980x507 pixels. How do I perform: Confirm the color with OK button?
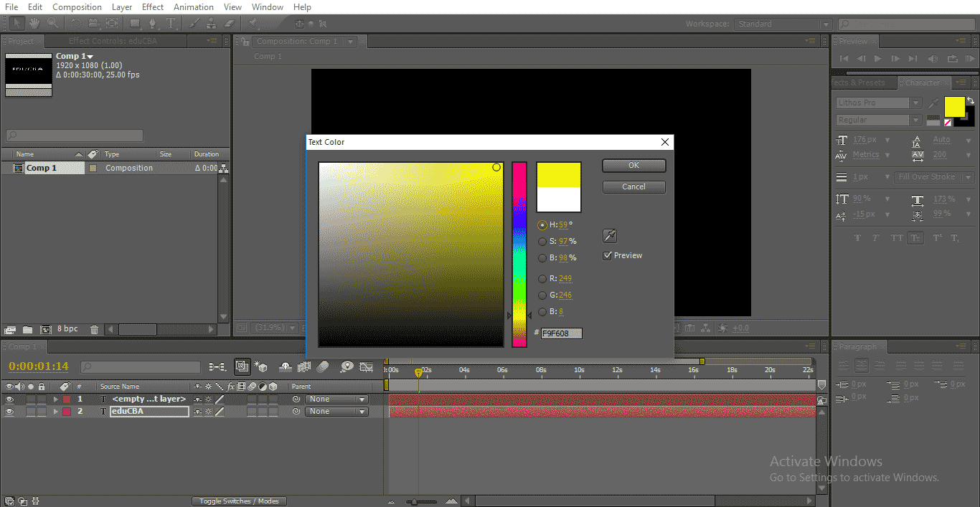[633, 166]
